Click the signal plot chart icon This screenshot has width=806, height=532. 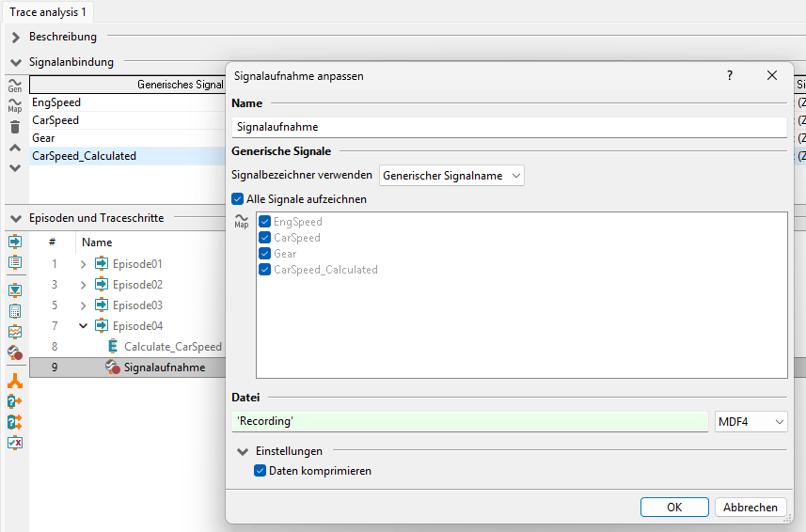[x=15, y=332]
